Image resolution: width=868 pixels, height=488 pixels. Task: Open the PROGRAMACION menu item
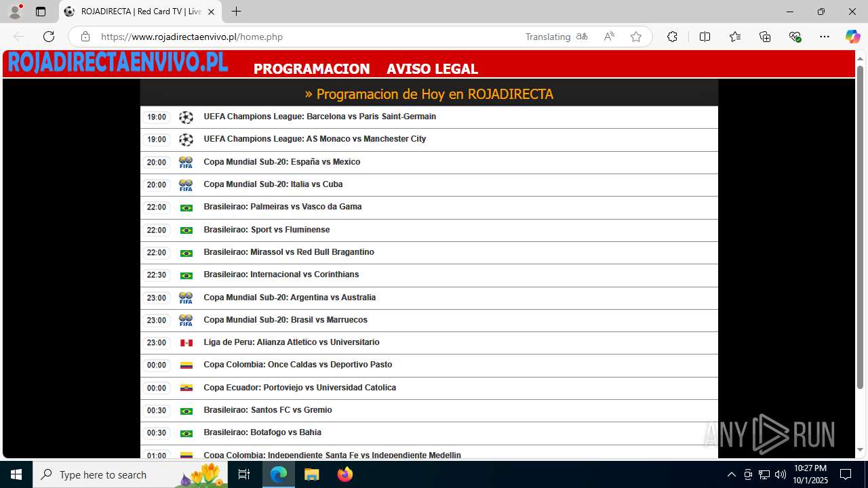pos(312,68)
